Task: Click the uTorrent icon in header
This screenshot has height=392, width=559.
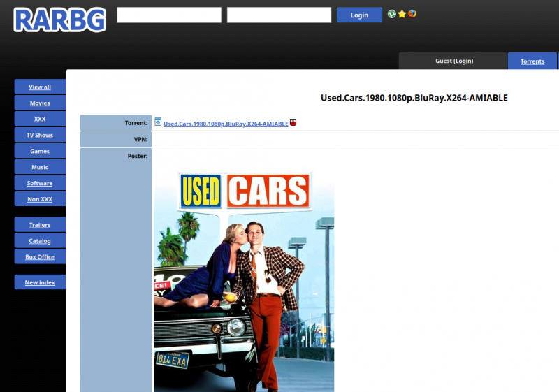Action: (391, 14)
